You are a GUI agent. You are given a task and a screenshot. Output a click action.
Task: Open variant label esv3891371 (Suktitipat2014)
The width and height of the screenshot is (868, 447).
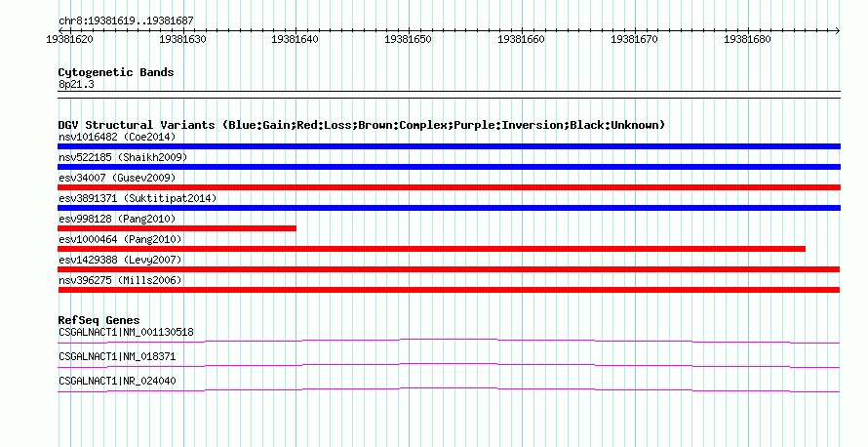click(138, 198)
